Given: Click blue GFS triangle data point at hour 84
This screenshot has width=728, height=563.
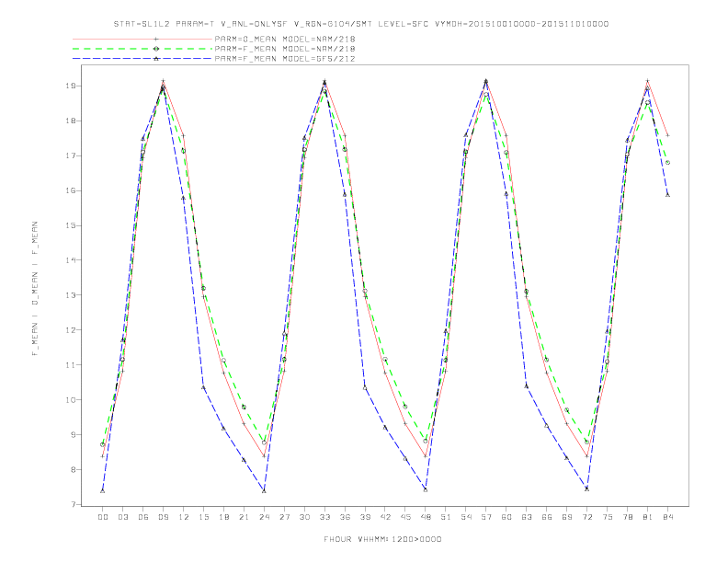Looking at the screenshot, I should point(667,195).
